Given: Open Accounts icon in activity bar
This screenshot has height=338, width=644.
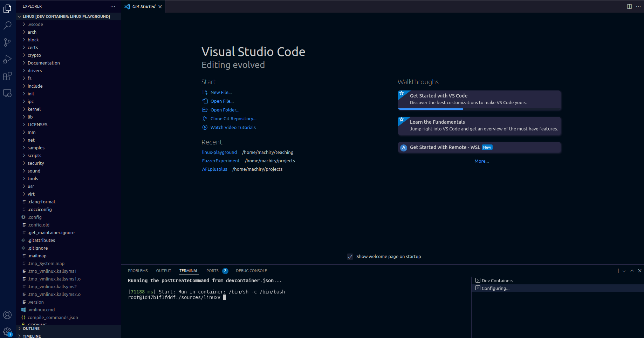Looking at the screenshot, I should point(7,315).
